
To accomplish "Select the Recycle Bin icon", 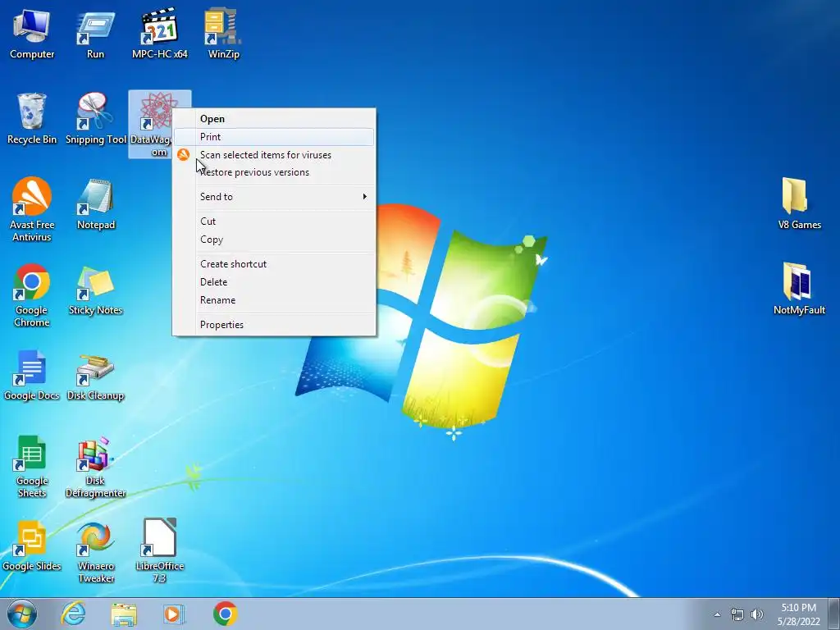I will (x=32, y=119).
